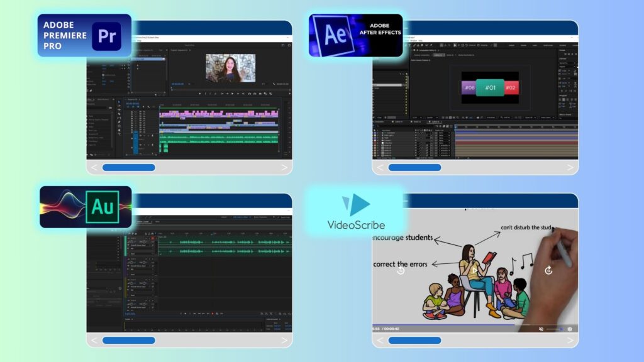The width and height of the screenshot is (644, 362).
Task: Go to next slide on the After Effects card
Action: click(570, 167)
